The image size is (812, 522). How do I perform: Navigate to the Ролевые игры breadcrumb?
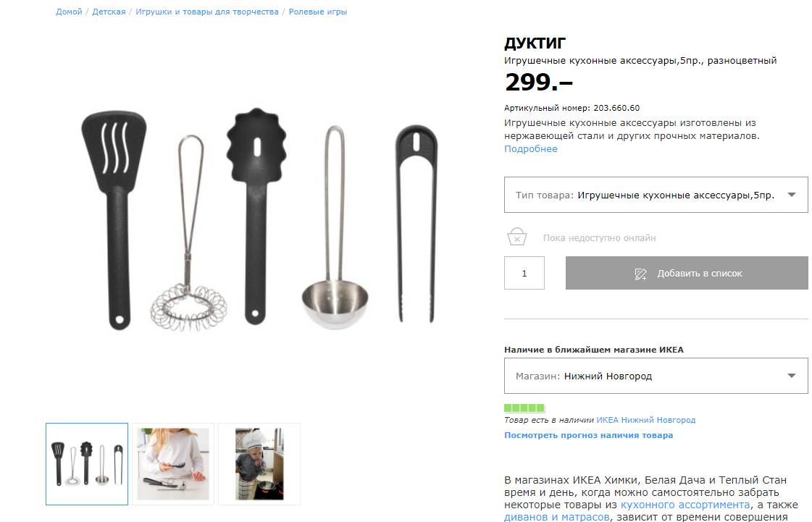(317, 12)
